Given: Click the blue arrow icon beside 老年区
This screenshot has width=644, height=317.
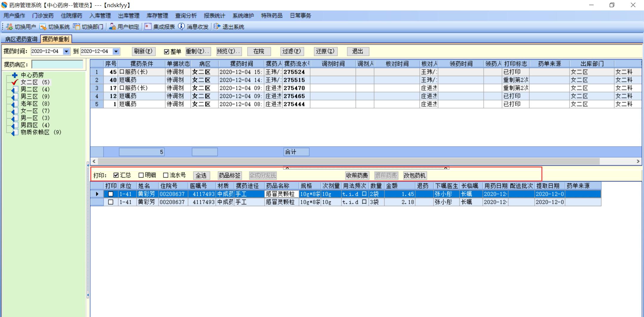Looking at the screenshot, I should 15,104.
